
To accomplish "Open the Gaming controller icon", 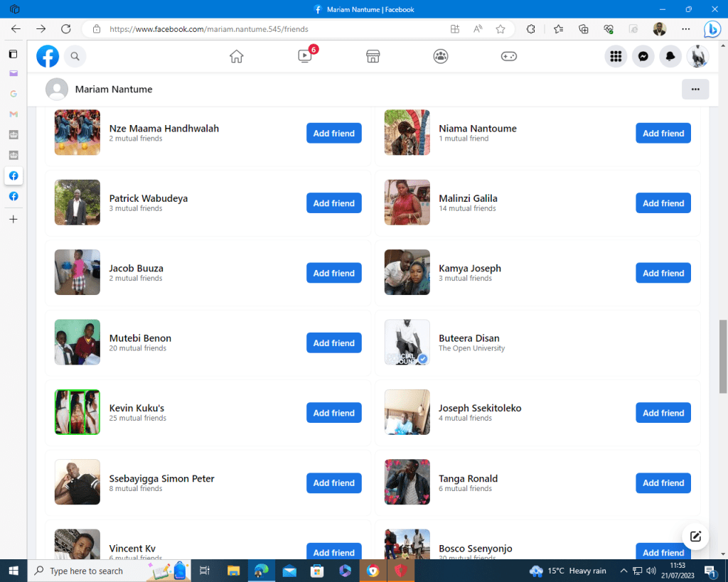I will click(509, 57).
